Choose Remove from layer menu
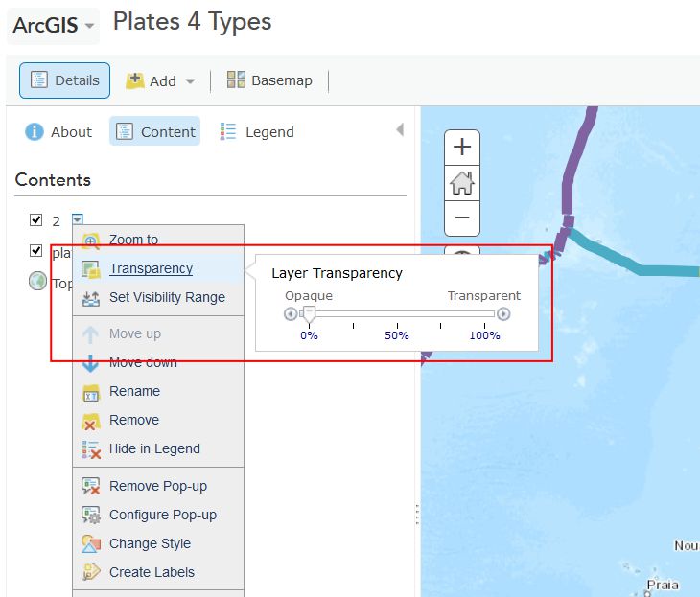 (158, 420)
